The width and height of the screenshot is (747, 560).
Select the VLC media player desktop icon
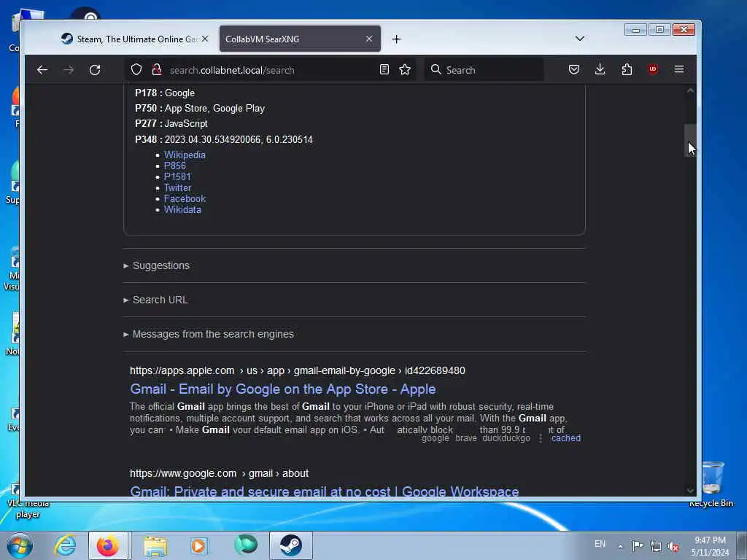(28, 502)
